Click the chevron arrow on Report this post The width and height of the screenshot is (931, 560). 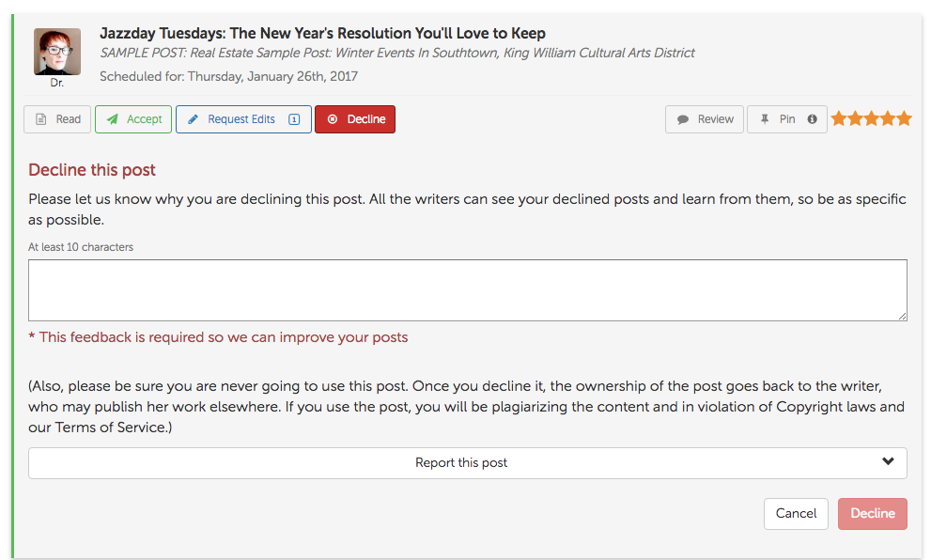click(888, 461)
